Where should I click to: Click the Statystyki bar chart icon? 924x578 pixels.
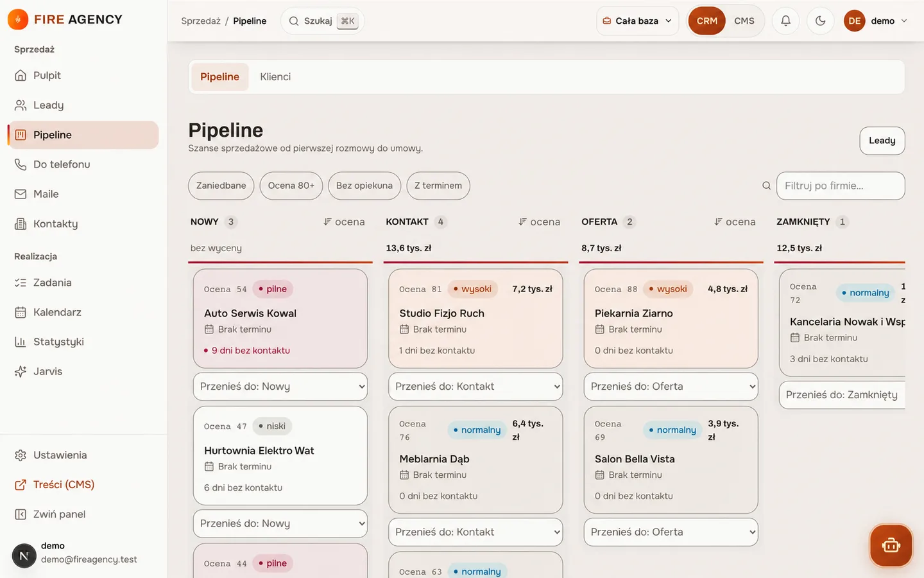(21, 342)
